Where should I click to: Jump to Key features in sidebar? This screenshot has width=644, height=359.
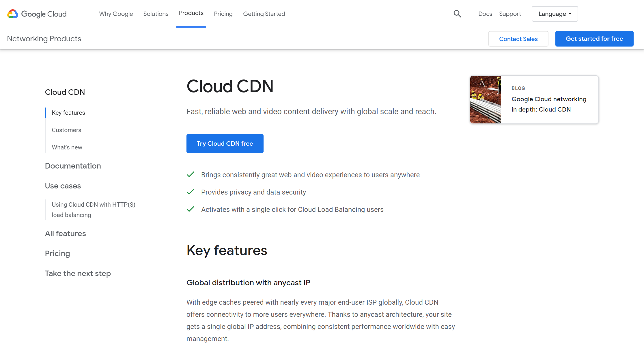pyautogui.click(x=68, y=113)
